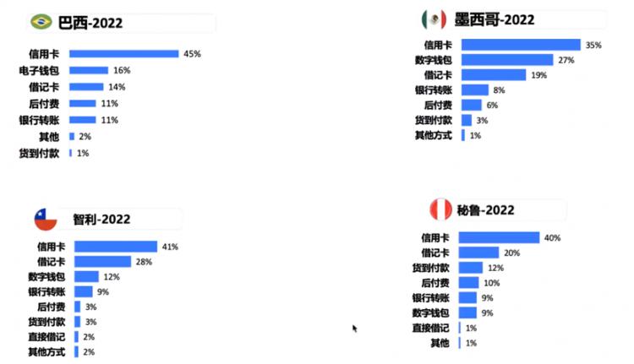Click Peru's 40% 信用卡 bar

coord(499,237)
